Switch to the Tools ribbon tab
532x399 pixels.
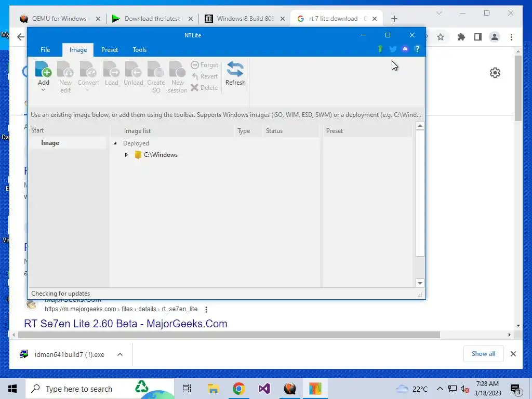139,50
